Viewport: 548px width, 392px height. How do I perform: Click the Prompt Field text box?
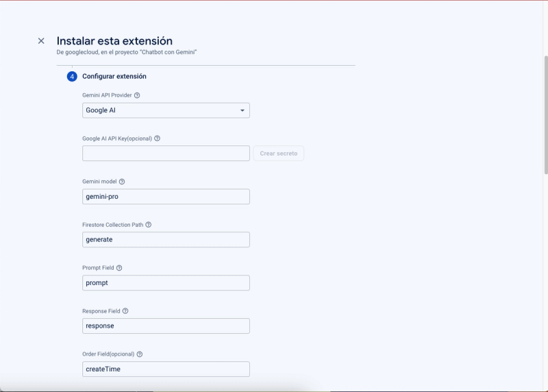tap(166, 283)
